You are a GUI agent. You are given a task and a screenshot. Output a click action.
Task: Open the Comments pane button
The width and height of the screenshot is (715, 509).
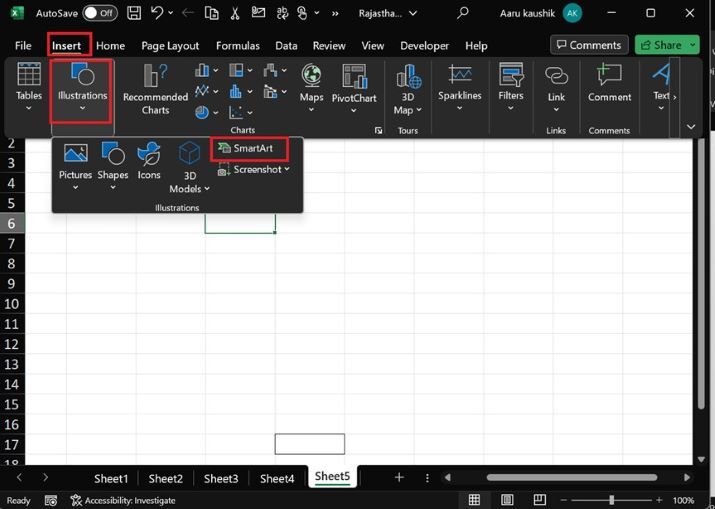(589, 45)
